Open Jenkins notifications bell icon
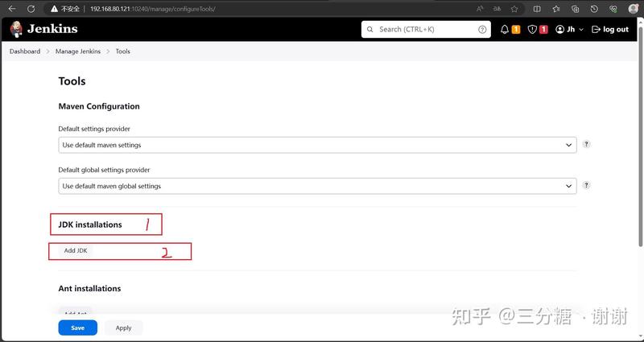This screenshot has width=644, height=342. 505,30
